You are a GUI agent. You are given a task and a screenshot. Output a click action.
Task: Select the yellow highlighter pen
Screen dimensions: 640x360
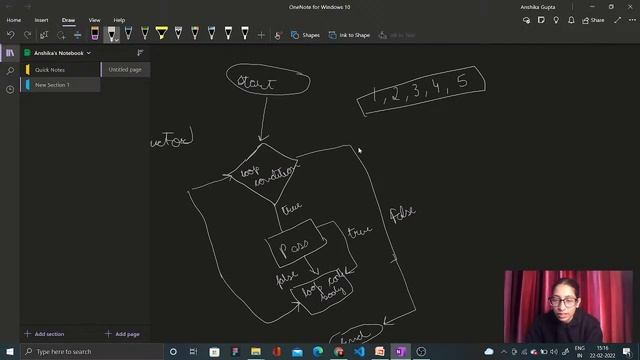[162, 33]
